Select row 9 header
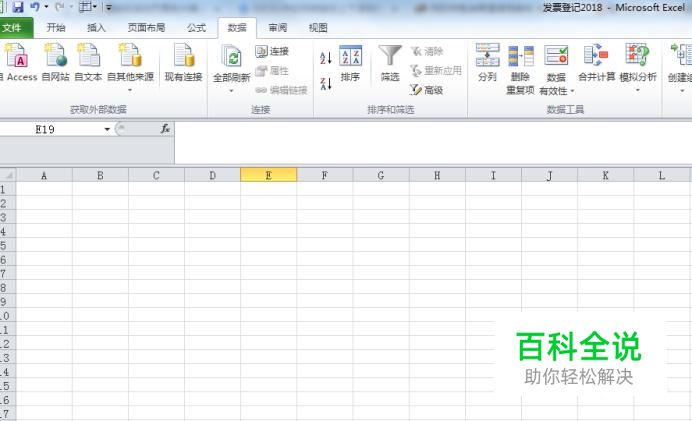 [8, 301]
